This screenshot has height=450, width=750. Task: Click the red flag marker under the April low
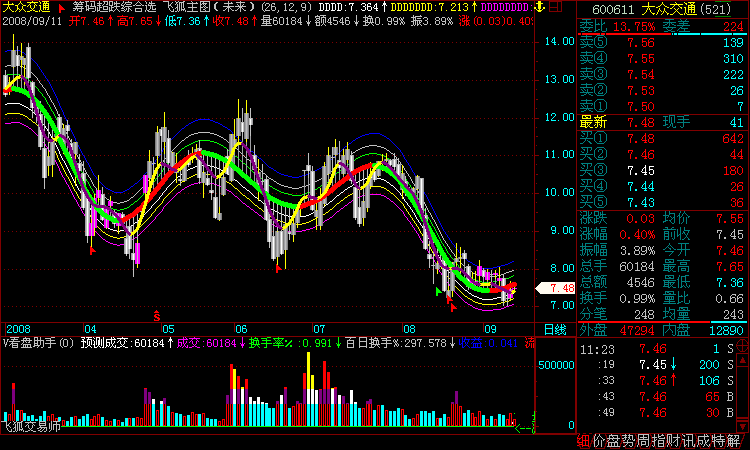click(x=93, y=250)
